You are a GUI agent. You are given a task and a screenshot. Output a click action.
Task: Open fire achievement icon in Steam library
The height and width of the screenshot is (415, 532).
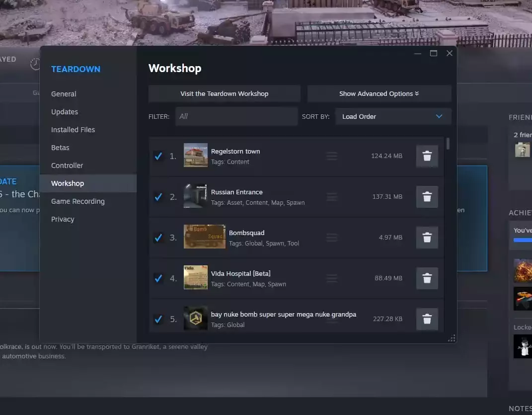(x=523, y=271)
